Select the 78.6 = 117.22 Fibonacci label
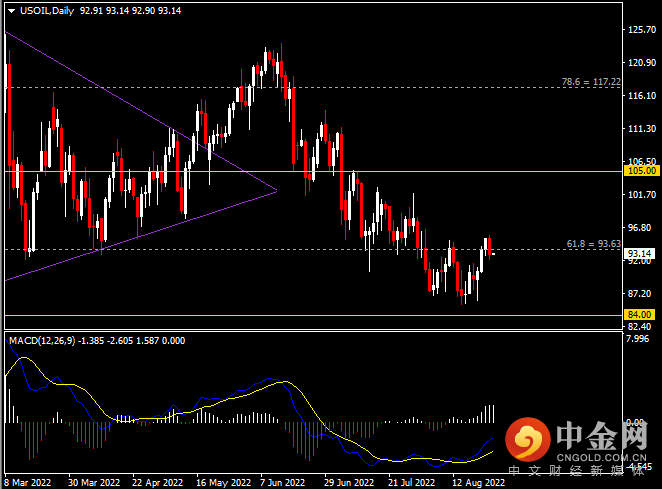Viewport: 662px width, 489px height. click(591, 82)
